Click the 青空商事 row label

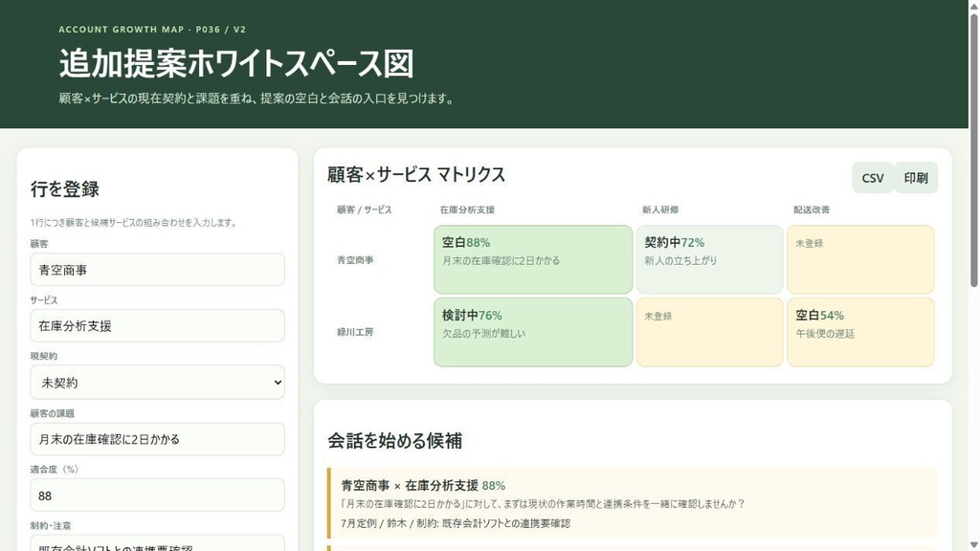click(x=355, y=260)
